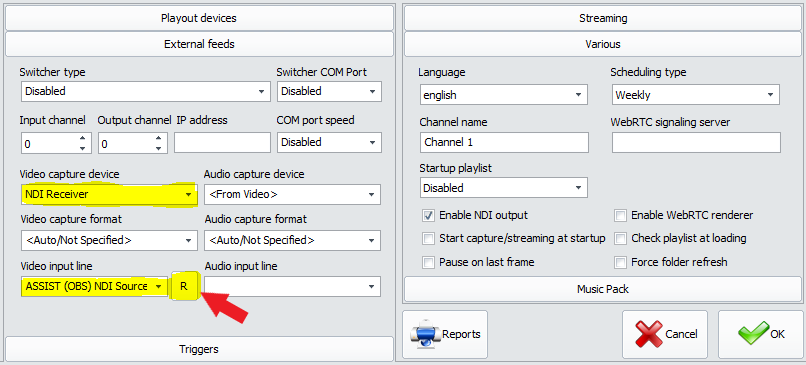The width and height of the screenshot is (806, 365).
Task: Check Pause on last frame
Action: (429, 262)
